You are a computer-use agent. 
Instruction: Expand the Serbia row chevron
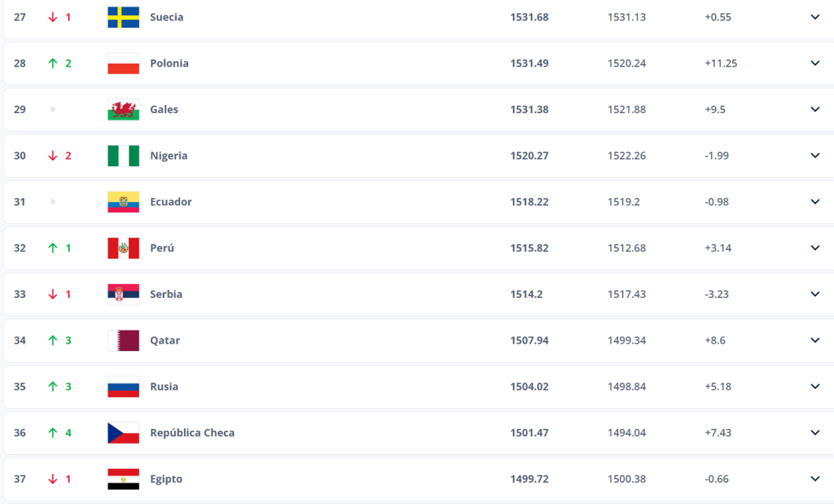click(x=814, y=294)
